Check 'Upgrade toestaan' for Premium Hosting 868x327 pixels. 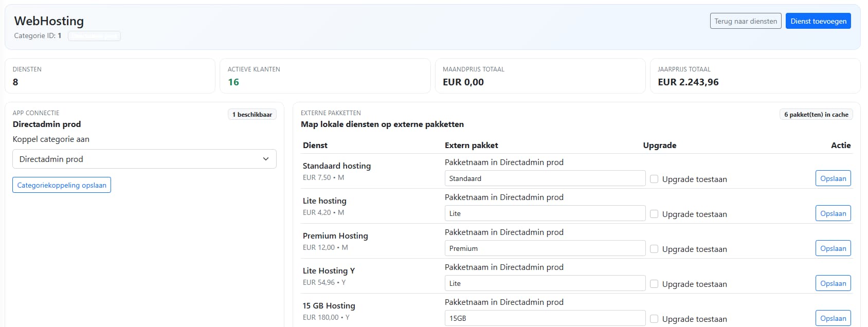pos(654,249)
